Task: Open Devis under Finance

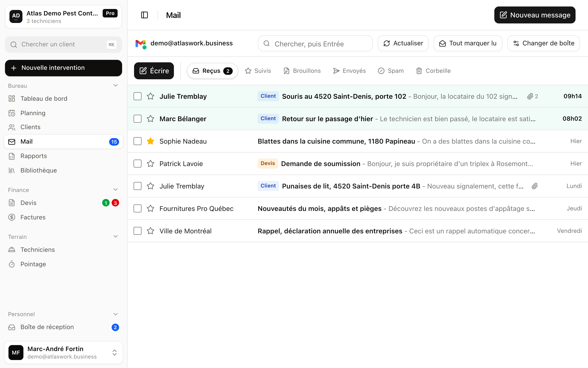Action: point(63,203)
